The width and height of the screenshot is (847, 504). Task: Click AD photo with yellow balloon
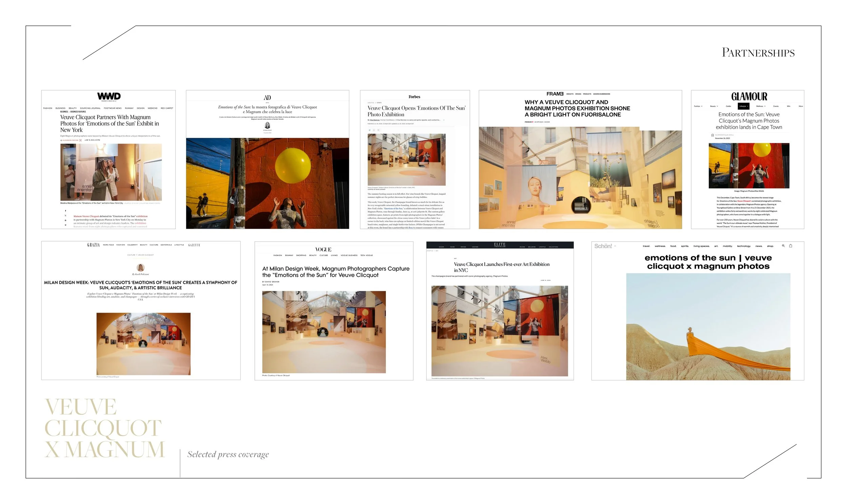(267, 183)
